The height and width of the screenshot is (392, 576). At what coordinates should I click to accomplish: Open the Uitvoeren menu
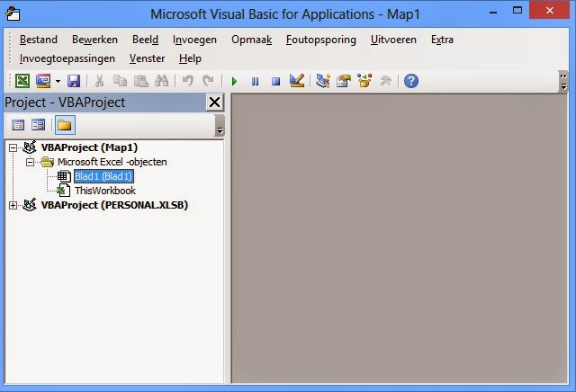pyautogui.click(x=393, y=40)
